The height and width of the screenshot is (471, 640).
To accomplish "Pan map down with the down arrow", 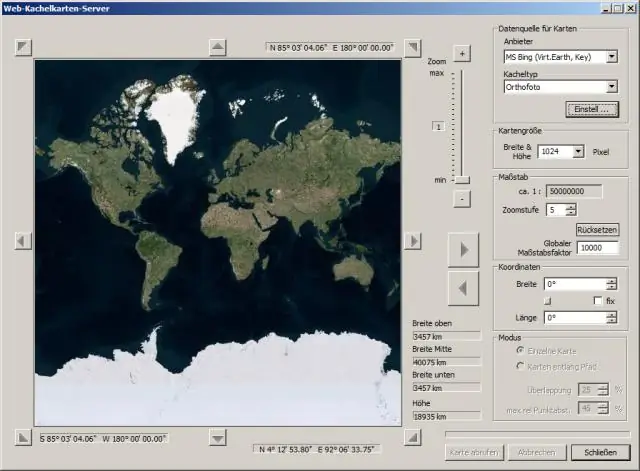I will coord(218,438).
